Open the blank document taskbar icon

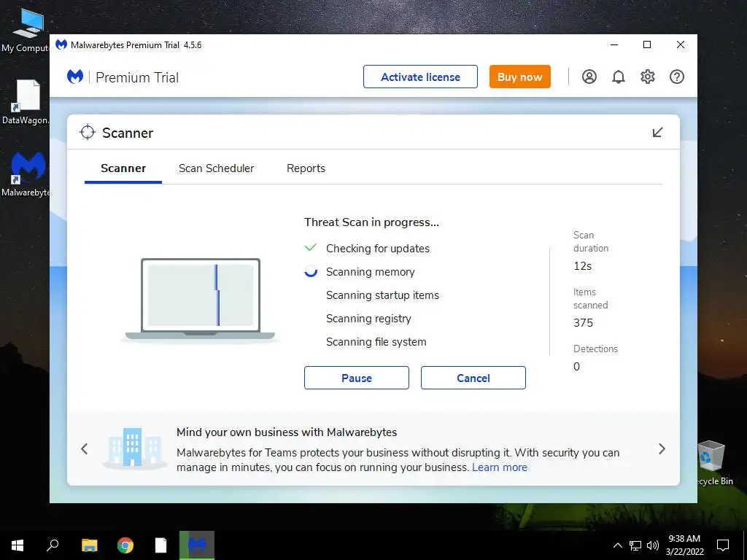click(x=160, y=545)
